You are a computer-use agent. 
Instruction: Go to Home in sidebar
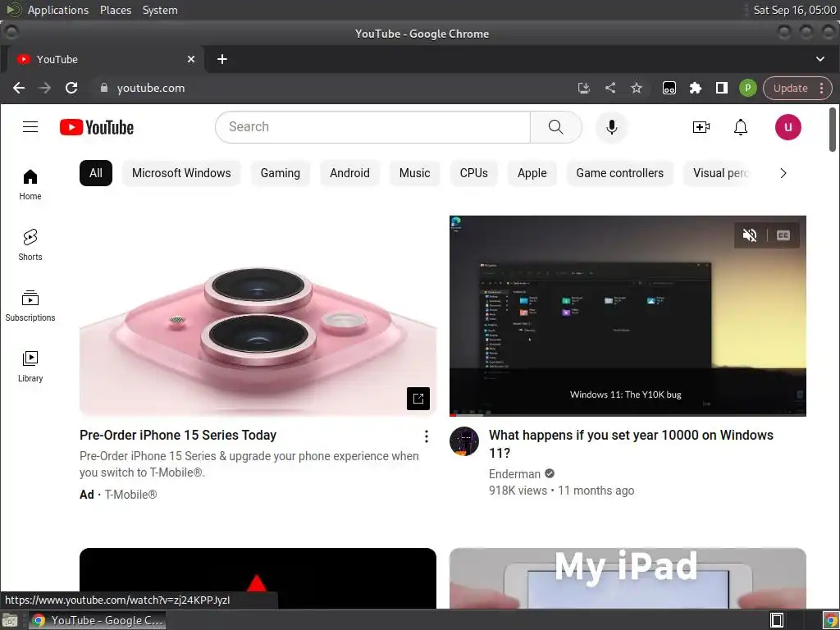tap(30, 185)
